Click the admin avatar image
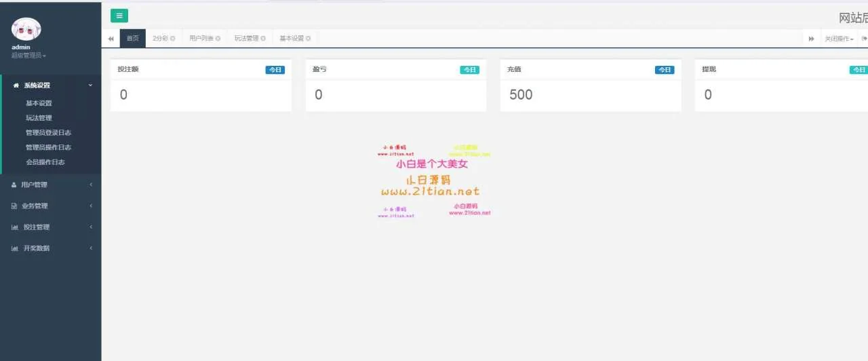The width and height of the screenshot is (868, 361). coord(26,28)
